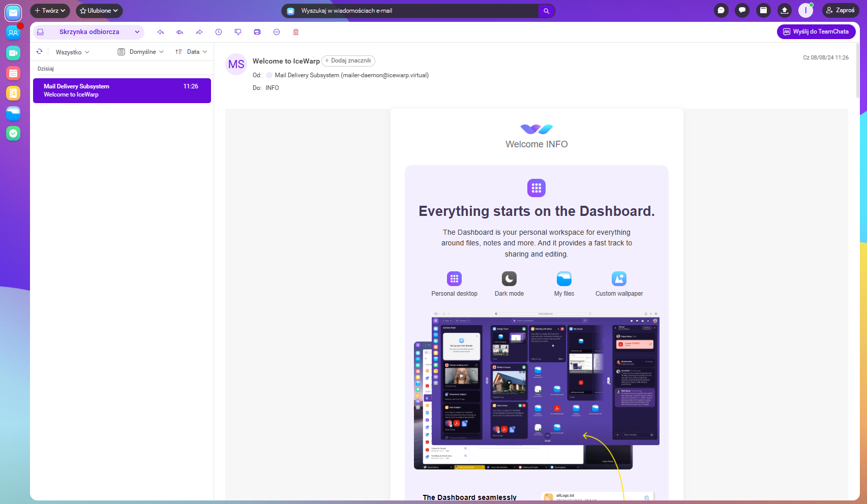Open the Twórz create menu
Screen dimensions: 867x504
point(50,11)
